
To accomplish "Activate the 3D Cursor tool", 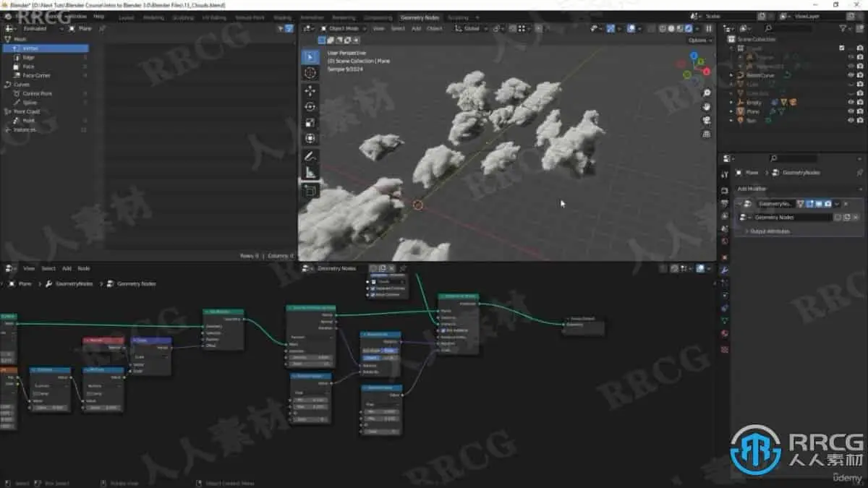I will [x=311, y=74].
